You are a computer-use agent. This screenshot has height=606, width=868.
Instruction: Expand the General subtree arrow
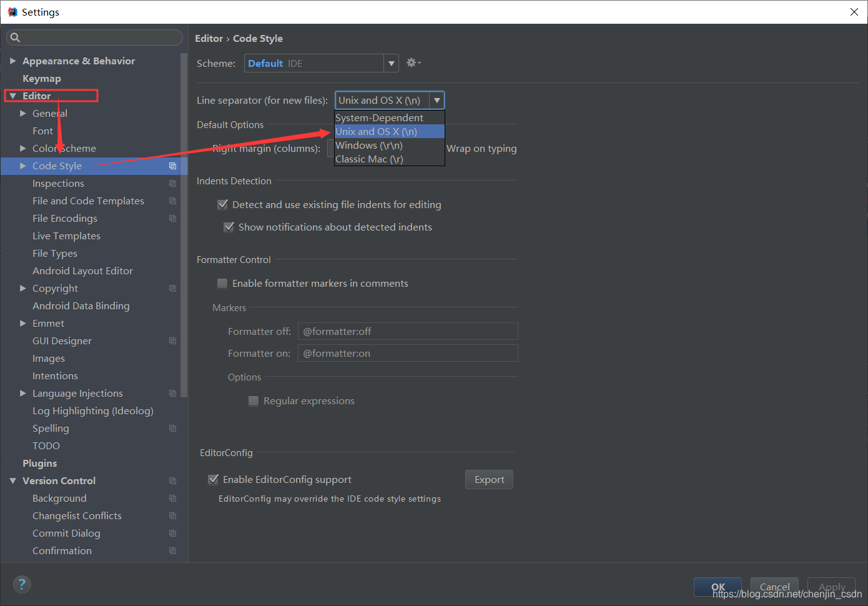[23, 113]
